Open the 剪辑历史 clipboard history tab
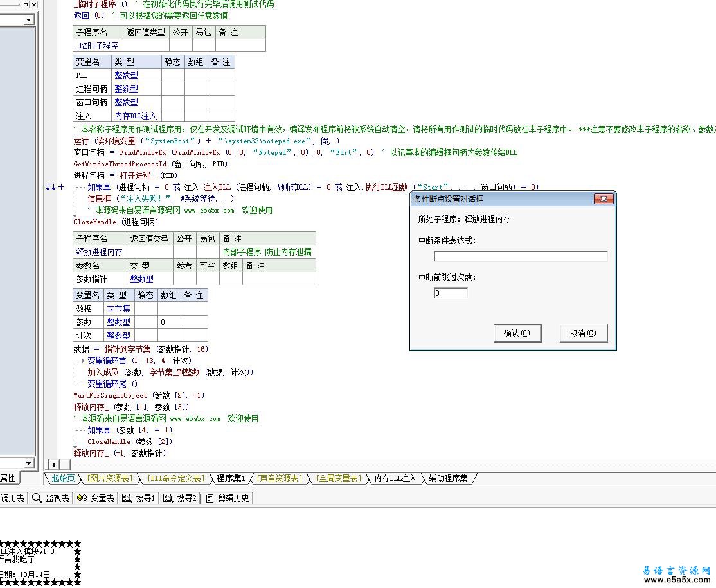 [x=228, y=498]
